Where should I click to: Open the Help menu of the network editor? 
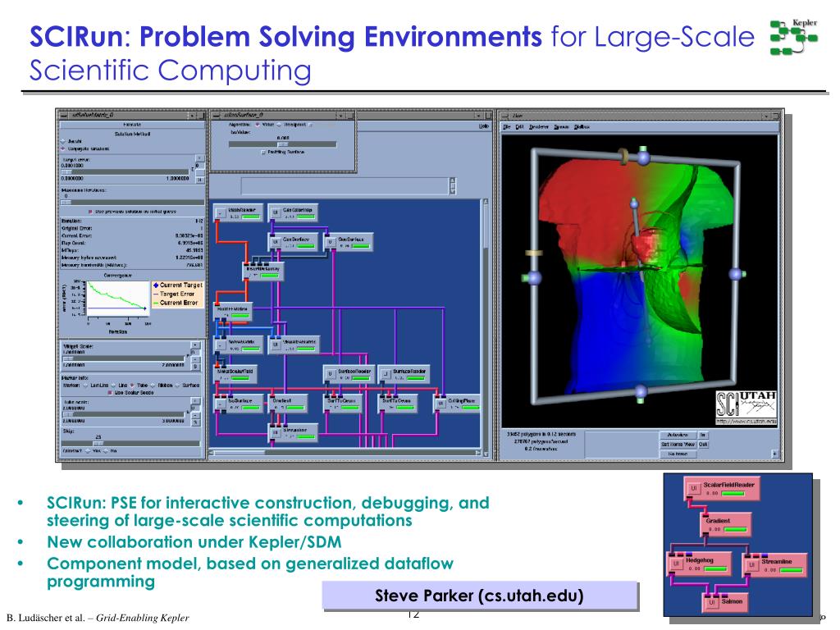click(484, 126)
